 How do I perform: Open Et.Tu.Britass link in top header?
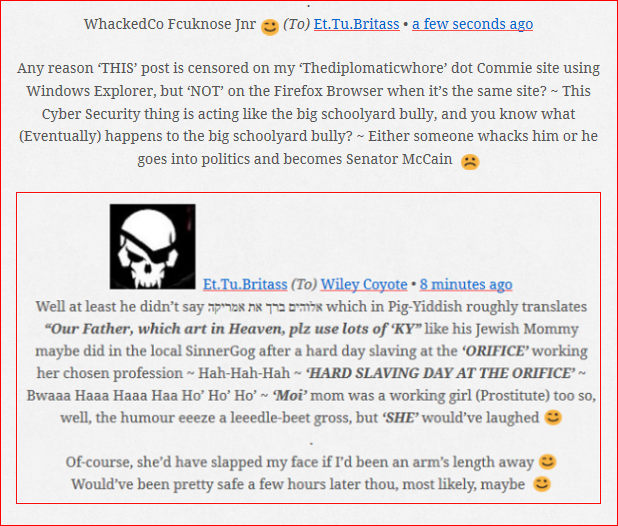(356, 24)
